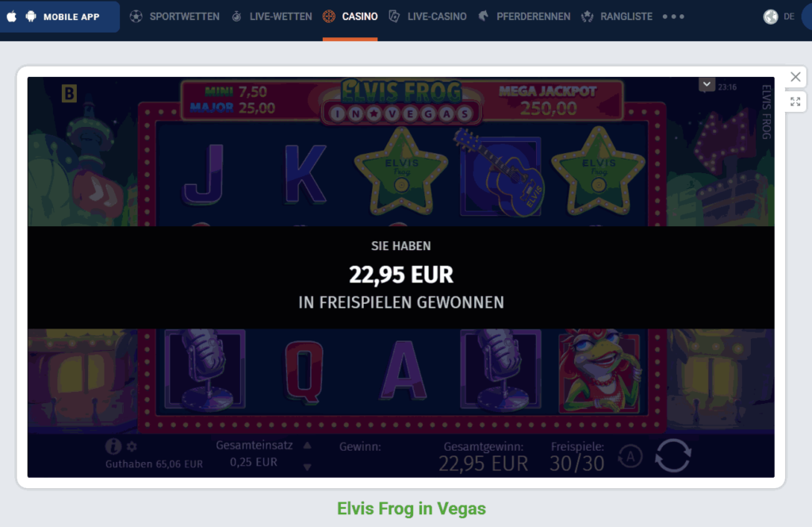Decrease Gesamteinsatz with down arrow
The width and height of the screenshot is (812, 527).
(307, 467)
